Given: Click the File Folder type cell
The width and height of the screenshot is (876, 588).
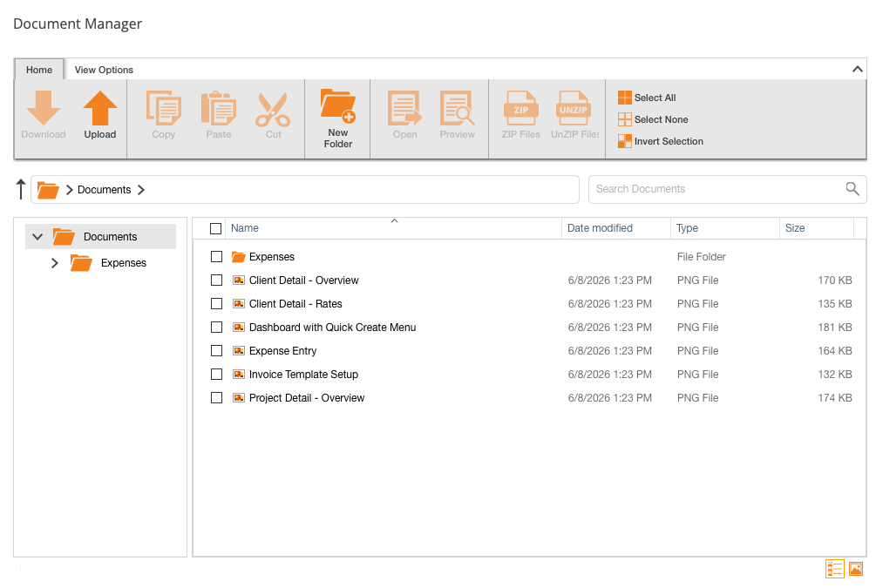Looking at the screenshot, I should pyautogui.click(x=701, y=257).
